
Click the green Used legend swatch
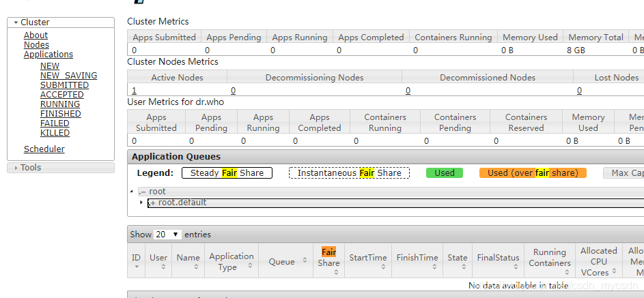[445, 173]
